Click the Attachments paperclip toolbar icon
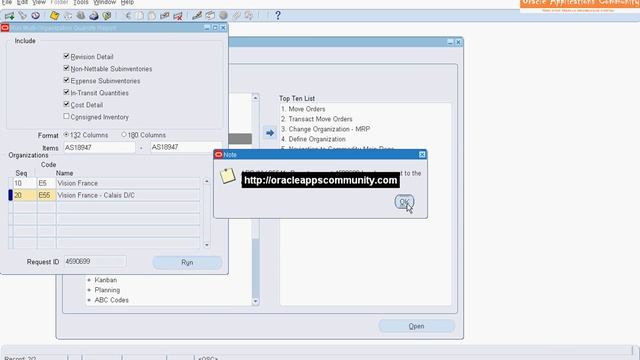640x360 pixels. click(236, 16)
